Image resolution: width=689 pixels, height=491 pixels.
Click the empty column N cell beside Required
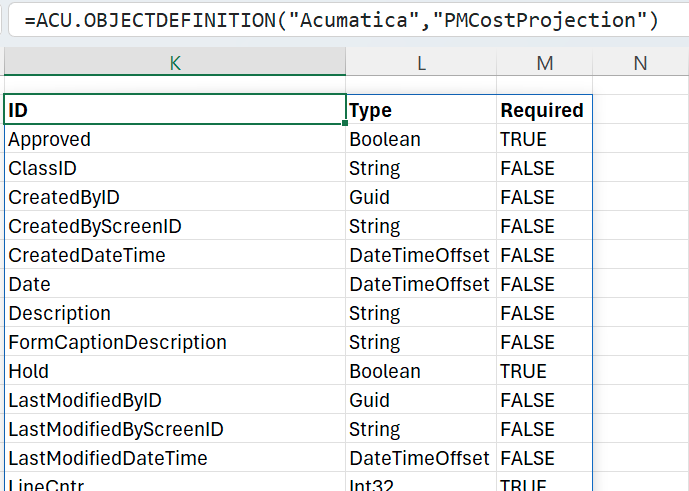(x=641, y=109)
